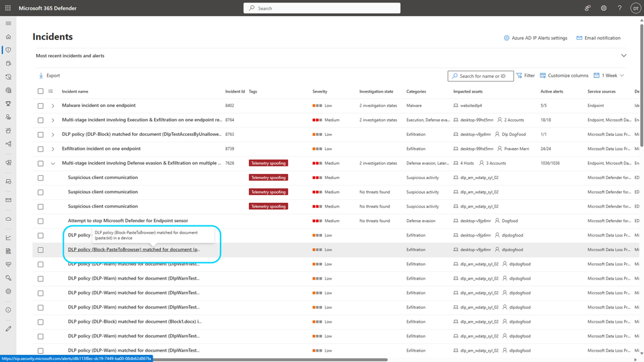Check Malware incident on one endpoint checkbox
644x362 pixels.
(40, 106)
